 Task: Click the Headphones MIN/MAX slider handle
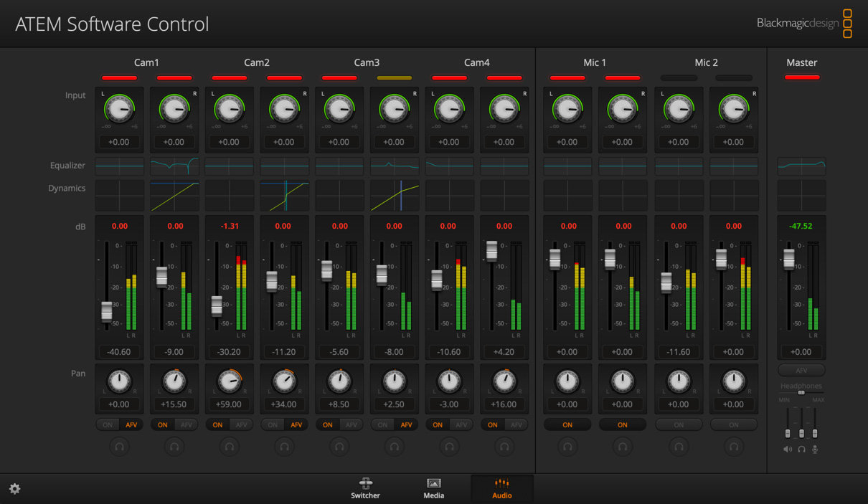[801, 393]
